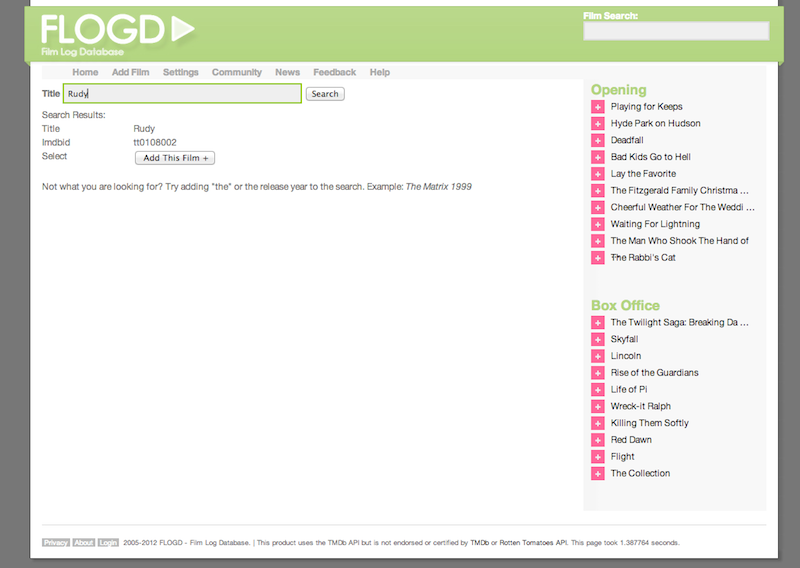The image size is (800, 568).
Task: Add Playing for Keeps with its plus icon
Action: coord(597,107)
